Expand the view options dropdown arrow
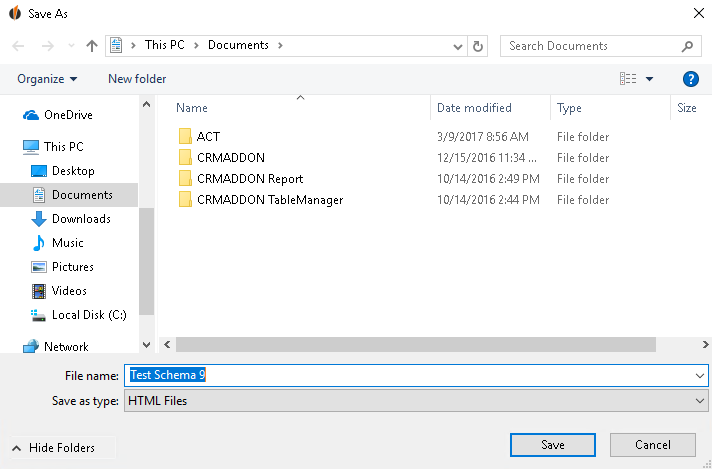712x469 pixels. pos(649,79)
